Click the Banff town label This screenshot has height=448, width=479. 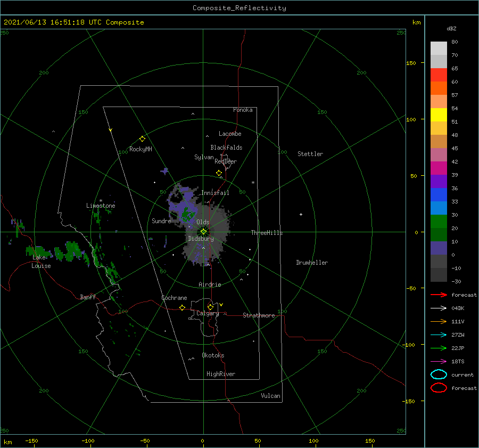click(88, 297)
